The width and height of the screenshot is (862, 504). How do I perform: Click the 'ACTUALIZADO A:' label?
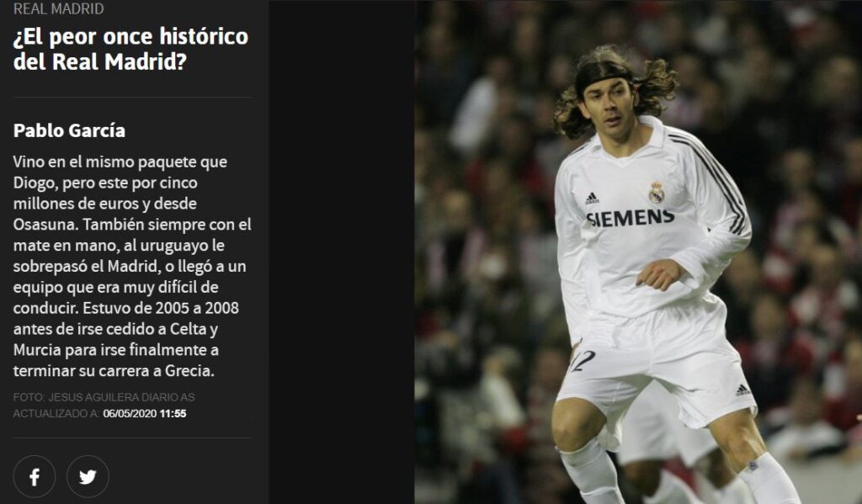click(56, 413)
